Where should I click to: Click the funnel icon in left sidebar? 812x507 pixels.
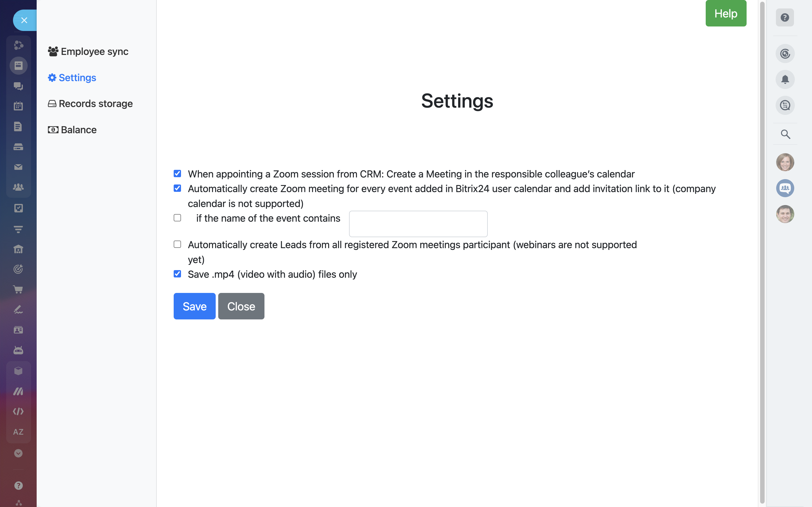(18, 229)
